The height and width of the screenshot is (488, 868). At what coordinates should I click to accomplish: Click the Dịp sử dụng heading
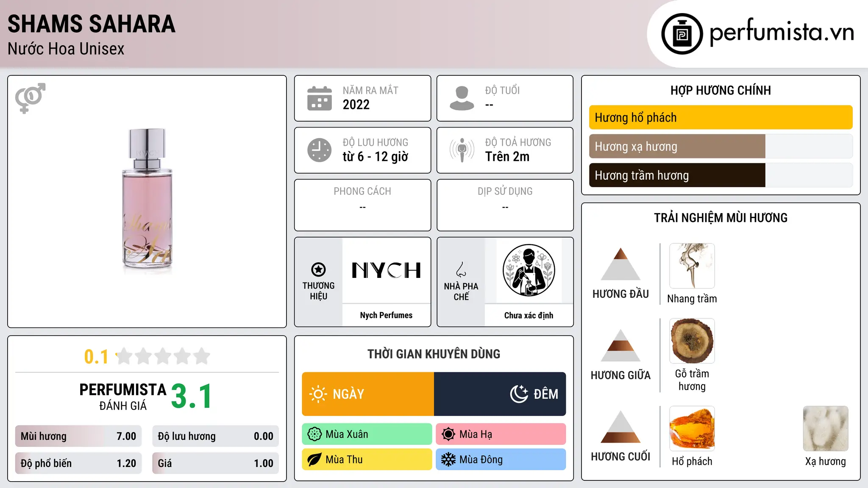(505, 191)
